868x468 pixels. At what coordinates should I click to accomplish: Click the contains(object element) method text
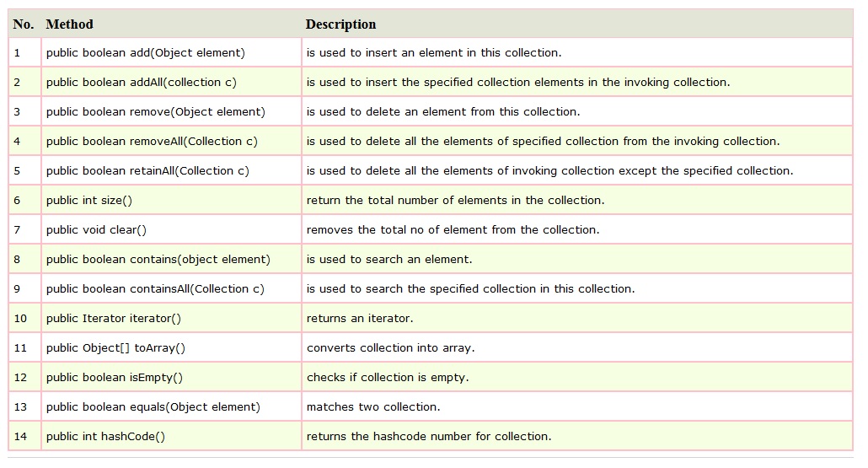point(158,260)
